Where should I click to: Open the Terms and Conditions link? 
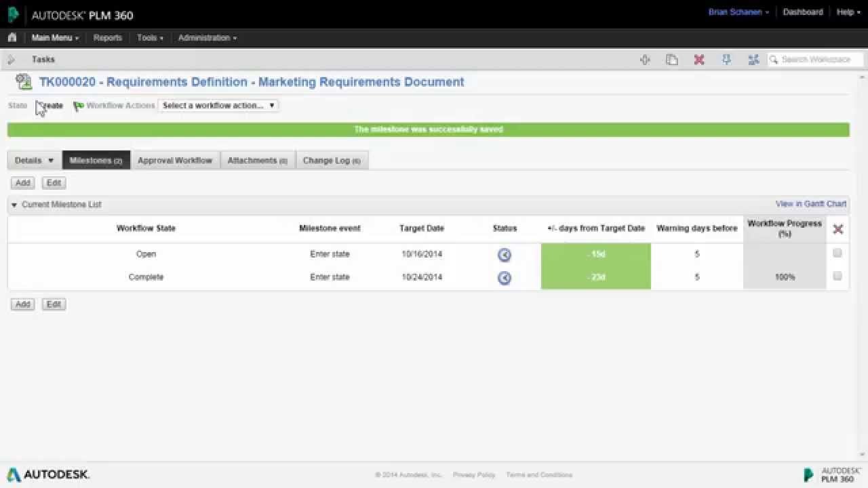click(x=539, y=475)
